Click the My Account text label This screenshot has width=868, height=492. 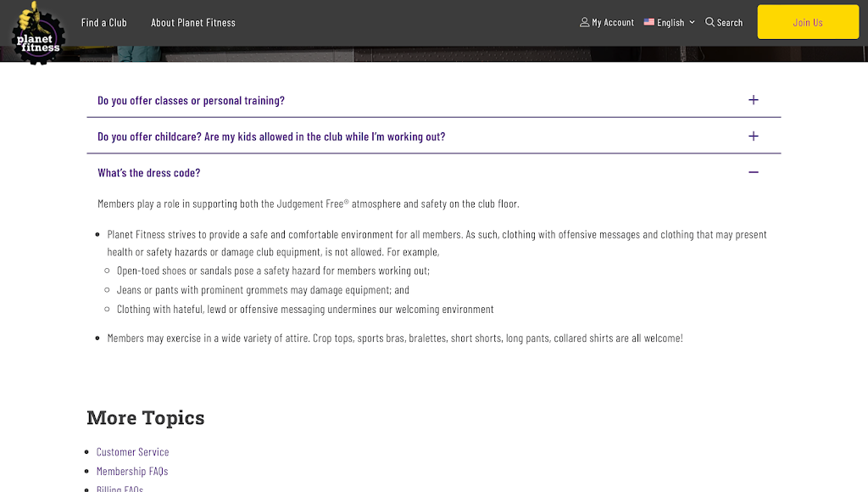click(613, 23)
